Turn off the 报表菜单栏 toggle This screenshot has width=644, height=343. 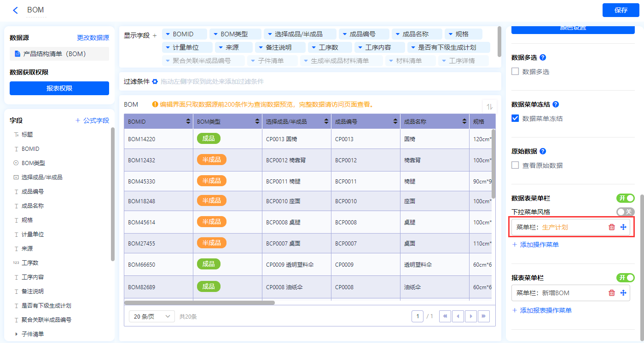pyautogui.click(x=625, y=278)
